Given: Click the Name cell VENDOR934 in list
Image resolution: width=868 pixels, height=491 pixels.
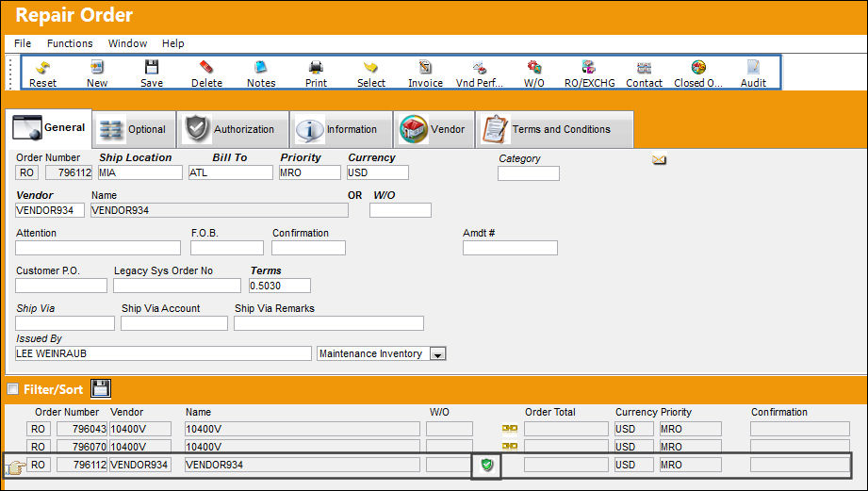Looking at the screenshot, I should pyautogui.click(x=303, y=465).
